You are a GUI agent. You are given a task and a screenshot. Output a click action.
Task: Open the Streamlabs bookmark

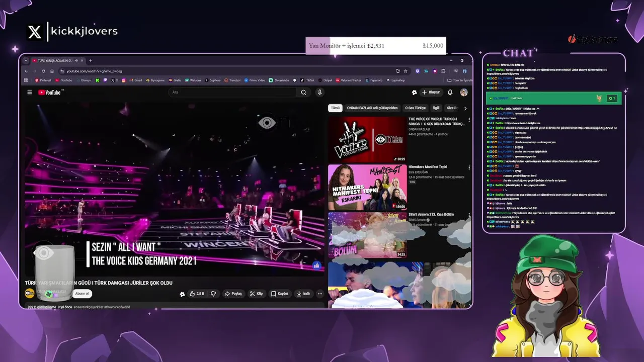point(279,80)
